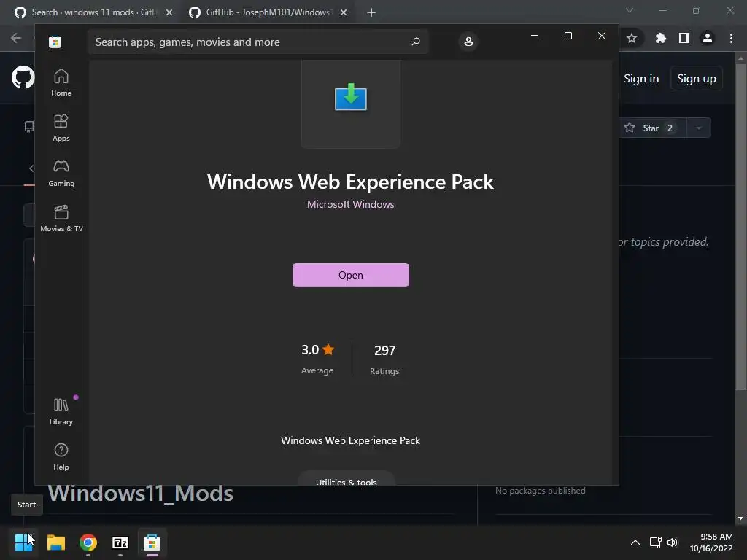Screen dimensions: 747x560
Task: Open the taskbar clock and date
Action: pos(711,542)
